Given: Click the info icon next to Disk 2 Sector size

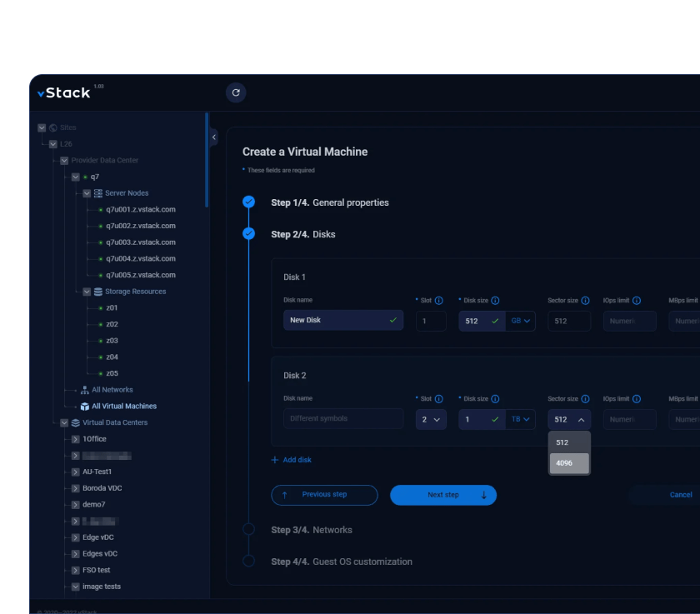Looking at the screenshot, I should pos(585,399).
